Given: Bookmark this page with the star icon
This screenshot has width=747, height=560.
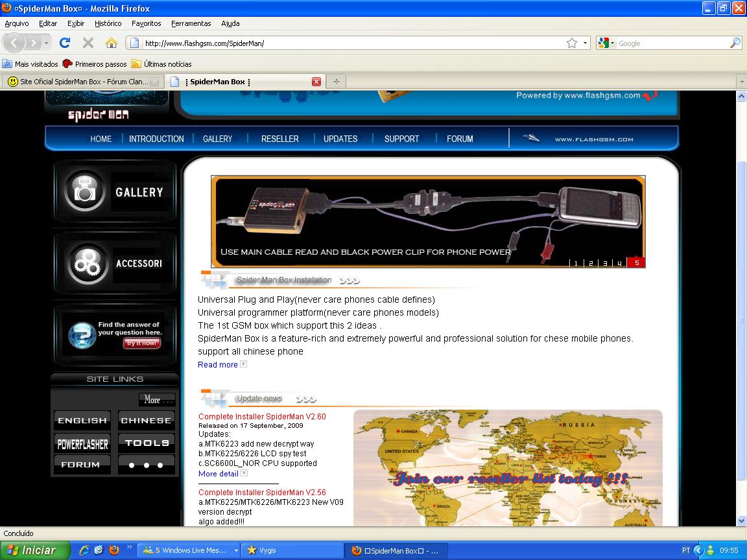Looking at the screenshot, I should [572, 43].
